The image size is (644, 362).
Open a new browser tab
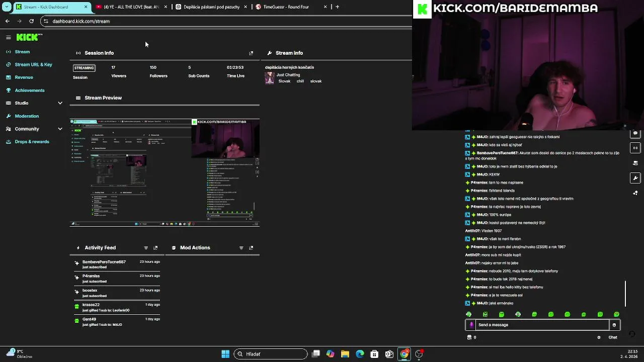(x=337, y=7)
